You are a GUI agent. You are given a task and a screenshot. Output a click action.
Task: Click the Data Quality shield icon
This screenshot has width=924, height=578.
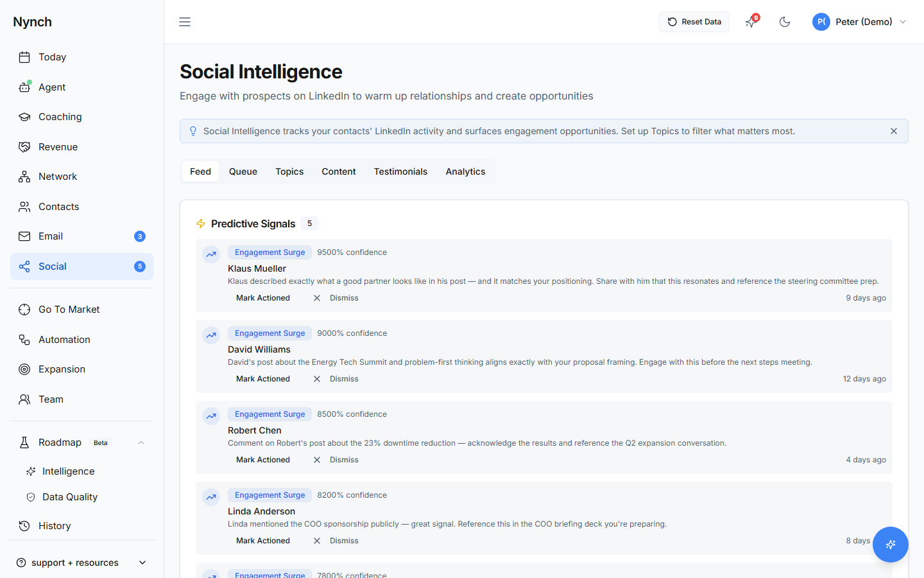31,497
